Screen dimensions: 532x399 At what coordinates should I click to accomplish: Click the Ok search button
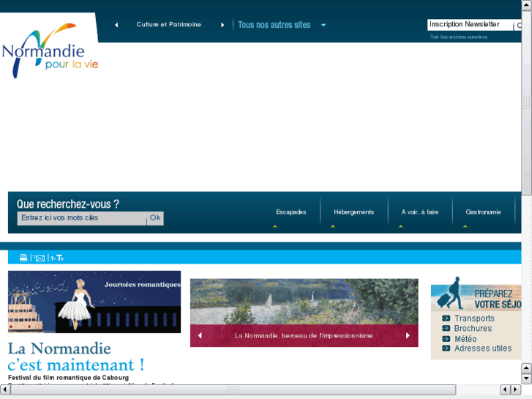click(155, 218)
